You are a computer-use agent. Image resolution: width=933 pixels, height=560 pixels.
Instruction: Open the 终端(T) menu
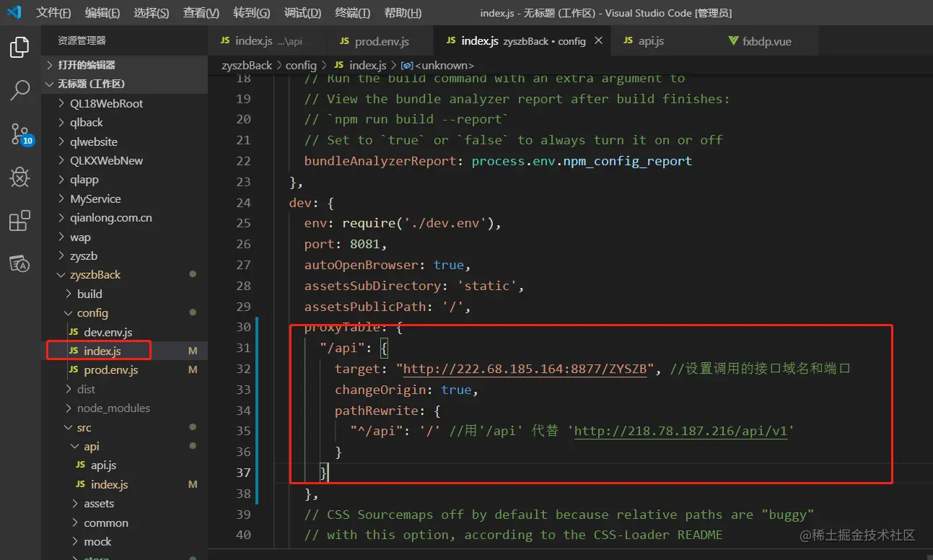point(353,13)
